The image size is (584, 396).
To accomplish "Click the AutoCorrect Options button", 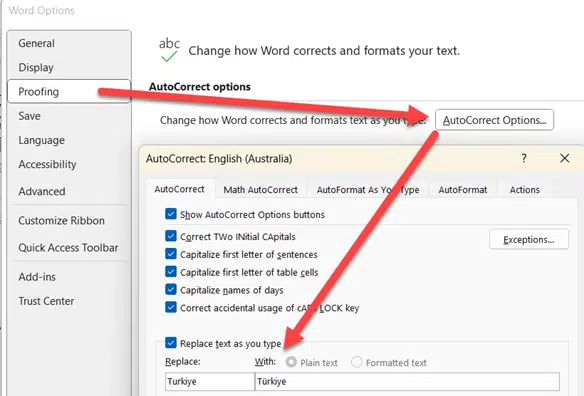I will point(494,120).
